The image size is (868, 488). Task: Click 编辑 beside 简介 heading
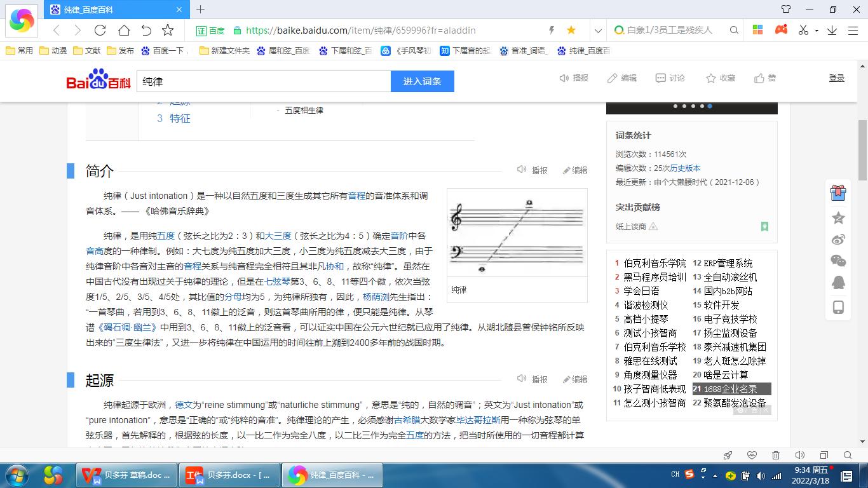click(574, 170)
